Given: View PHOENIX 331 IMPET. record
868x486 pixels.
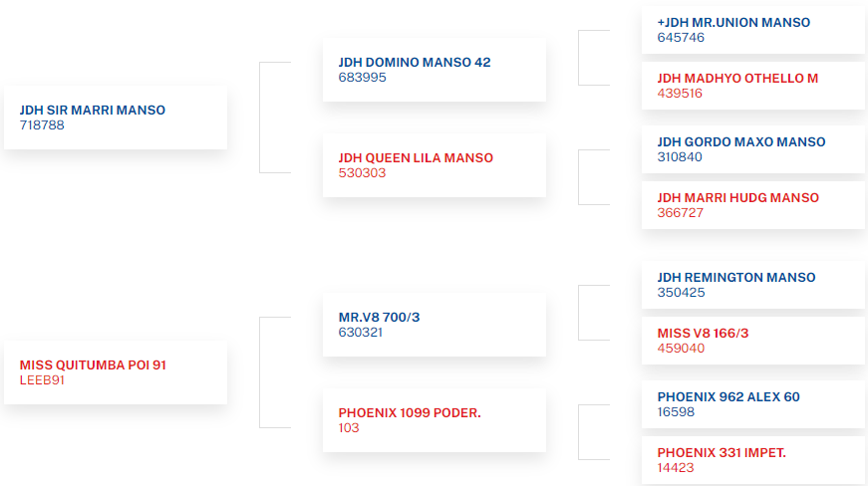Looking at the screenshot, I should [x=752, y=460].
